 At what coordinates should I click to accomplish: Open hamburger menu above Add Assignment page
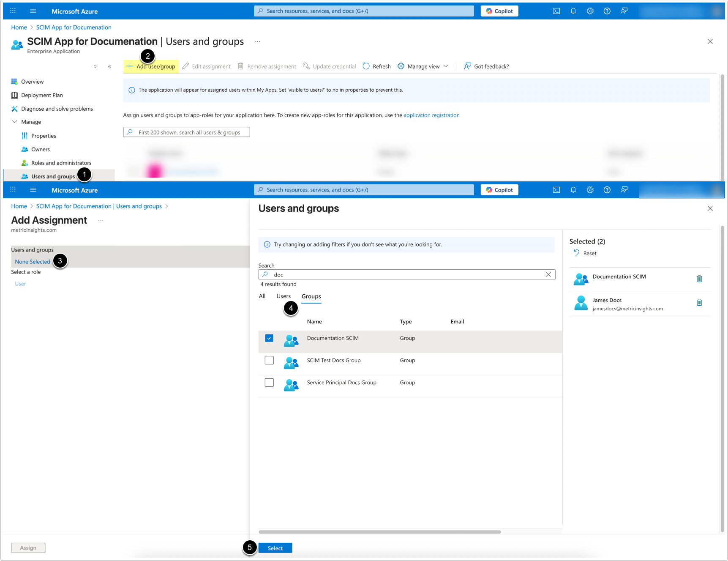tap(33, 190)
